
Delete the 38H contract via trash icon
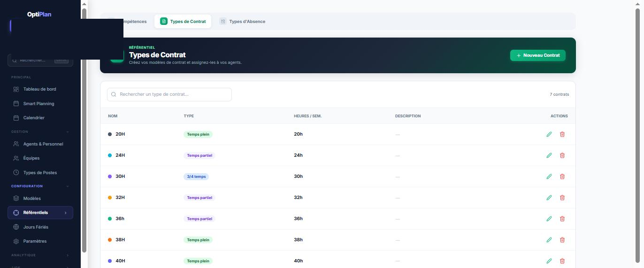point(562,240)
